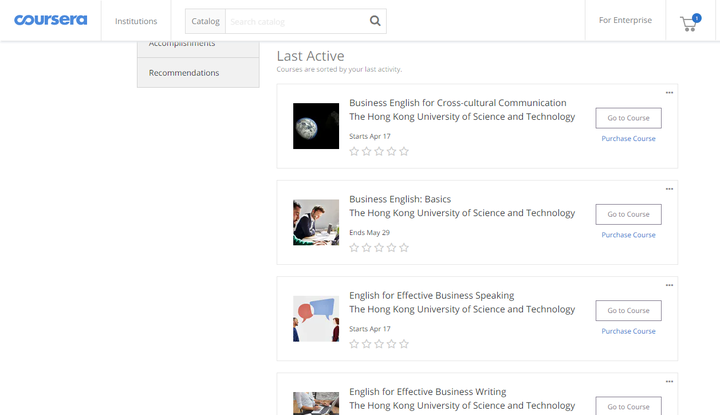Open options menu for English for Effective Business Speaking
The height and width of the screenshot is (415, 720).
(669, 286)
